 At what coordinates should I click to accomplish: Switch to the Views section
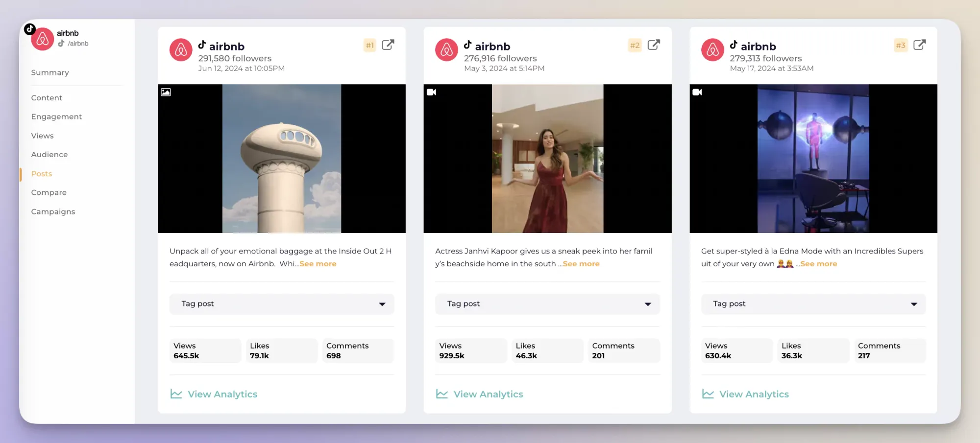[42, 136]
